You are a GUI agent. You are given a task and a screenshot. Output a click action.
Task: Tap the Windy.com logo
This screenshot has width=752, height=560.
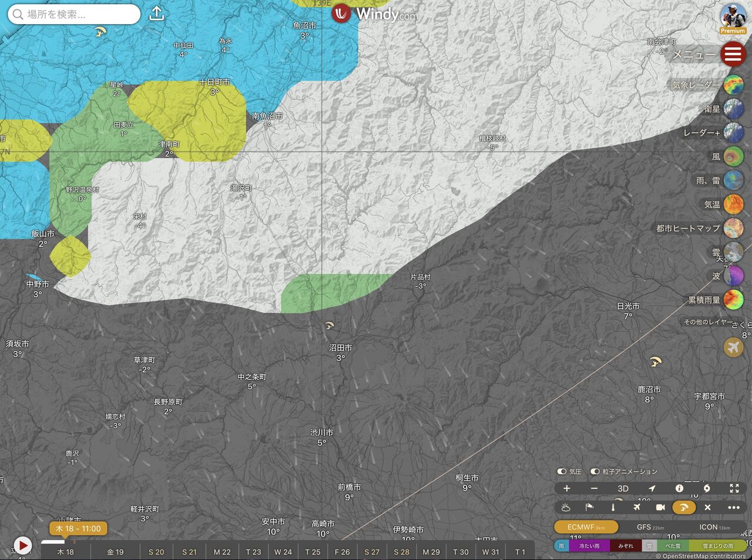point(375,14)
